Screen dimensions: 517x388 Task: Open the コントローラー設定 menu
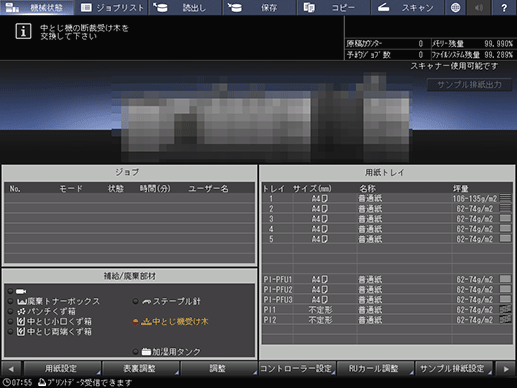(297, 369)
